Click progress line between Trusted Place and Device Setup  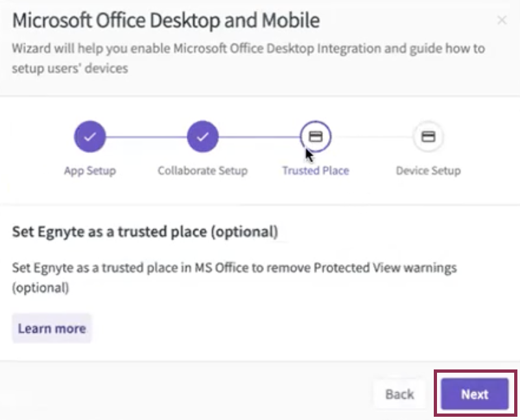pos(372,137)
